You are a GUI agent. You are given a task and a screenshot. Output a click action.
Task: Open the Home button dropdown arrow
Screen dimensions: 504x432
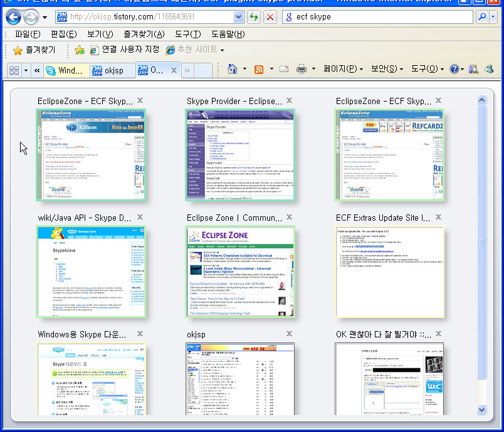tap(244, 69)
